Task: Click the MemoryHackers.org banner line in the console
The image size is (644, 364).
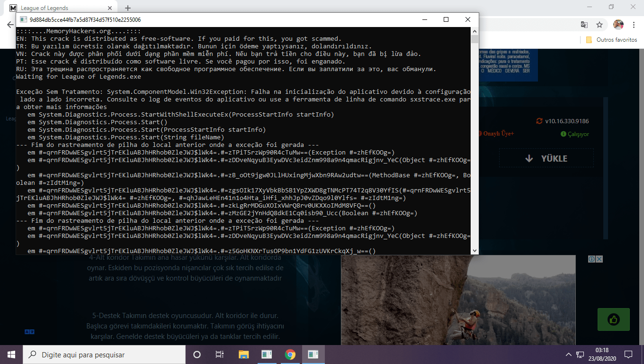Action: (x=78, y=31)
